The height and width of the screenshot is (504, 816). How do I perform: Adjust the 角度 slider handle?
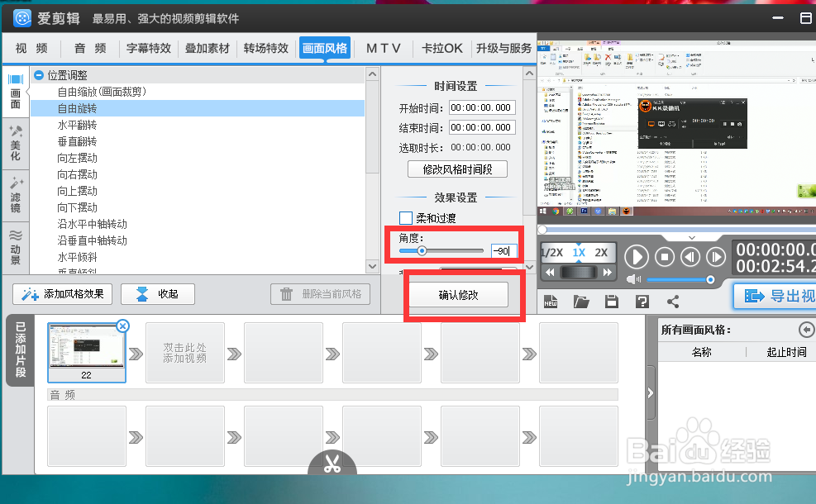[x=422, y=250]
